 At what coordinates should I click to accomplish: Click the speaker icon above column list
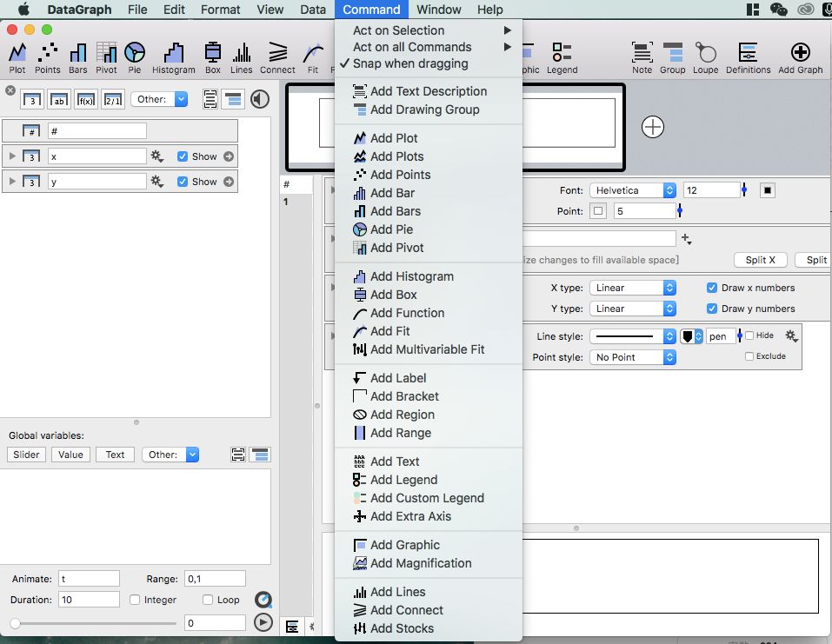pos(260,99)
